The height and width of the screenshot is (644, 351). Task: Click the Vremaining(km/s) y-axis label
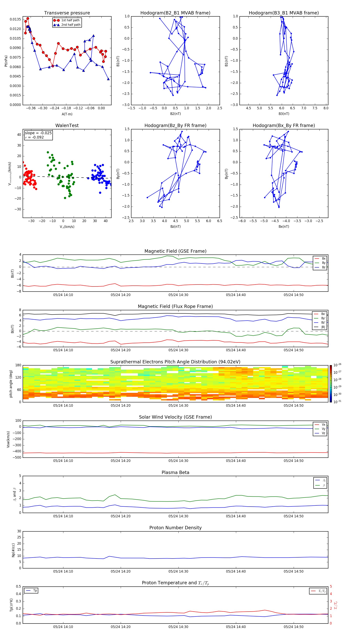point(10,173)
